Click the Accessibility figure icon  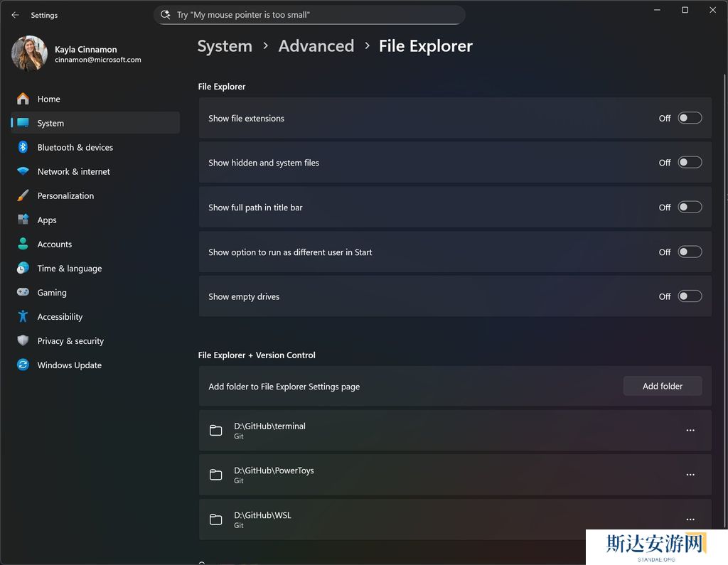tap(23, 316)
